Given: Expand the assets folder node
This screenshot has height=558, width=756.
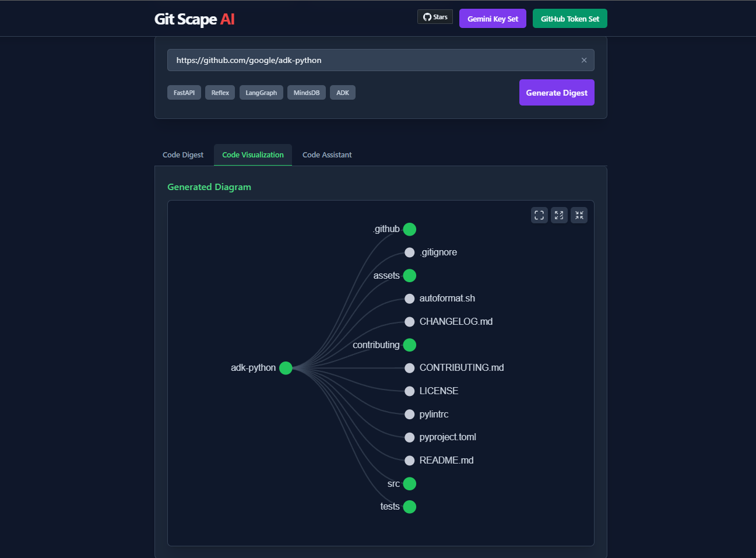Looking at the screenshot, I should 410,275.
